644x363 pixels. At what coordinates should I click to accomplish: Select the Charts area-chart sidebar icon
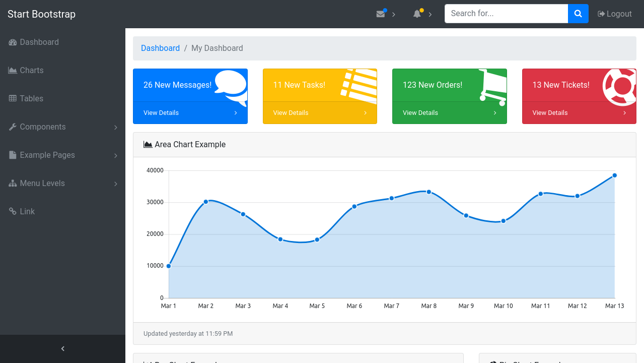tap(13, 71)
